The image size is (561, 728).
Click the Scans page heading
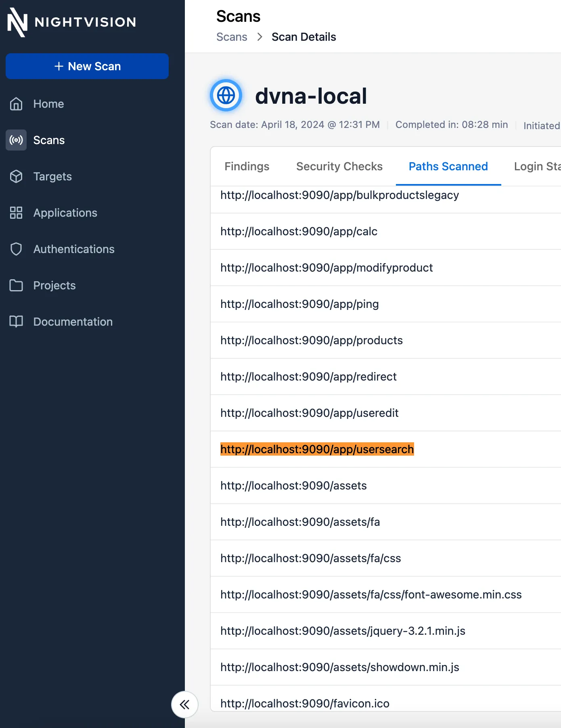(238, 16)
